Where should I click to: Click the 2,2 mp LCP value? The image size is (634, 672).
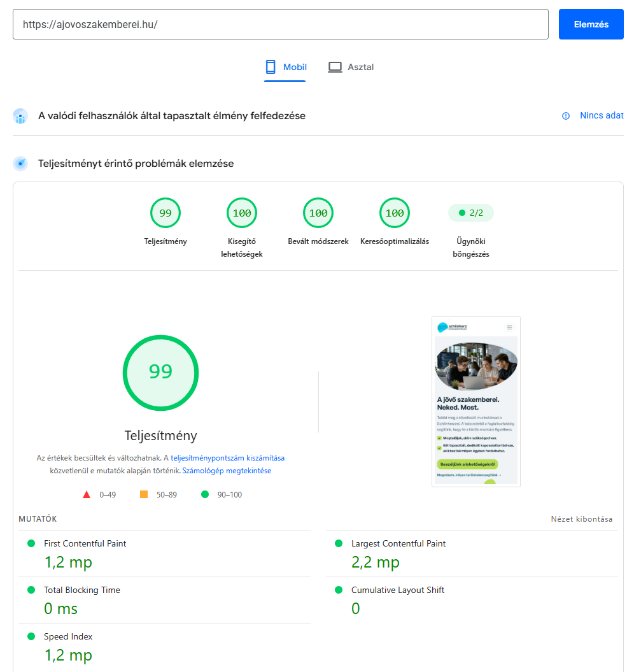pyautogui.click(x=376, y=562)
